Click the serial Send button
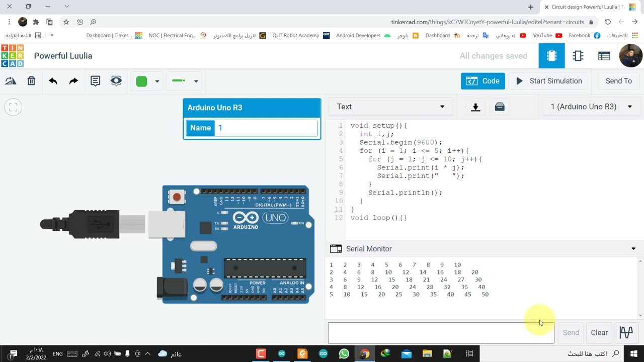 (571, 333)
